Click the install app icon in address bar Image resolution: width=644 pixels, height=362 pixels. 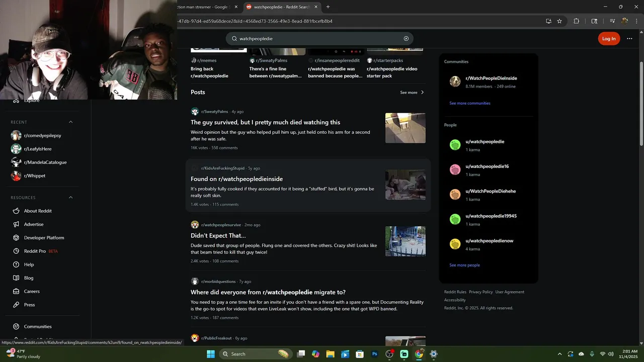click(548, 21)
